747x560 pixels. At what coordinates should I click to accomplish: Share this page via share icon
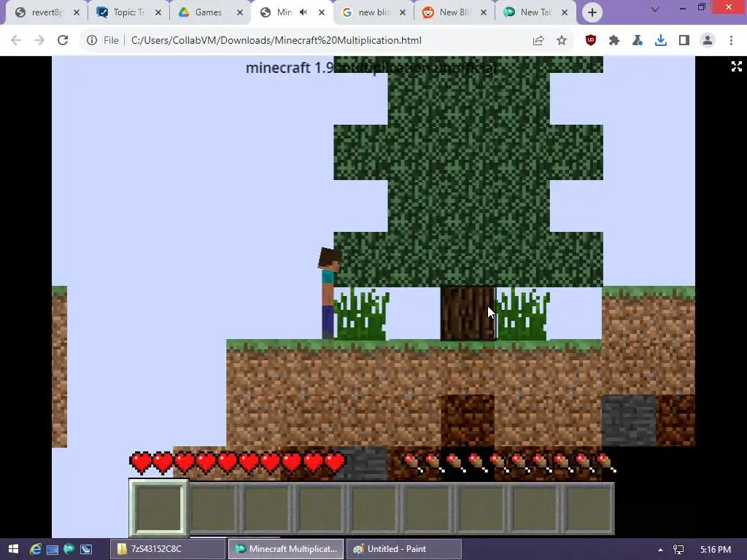538,41
